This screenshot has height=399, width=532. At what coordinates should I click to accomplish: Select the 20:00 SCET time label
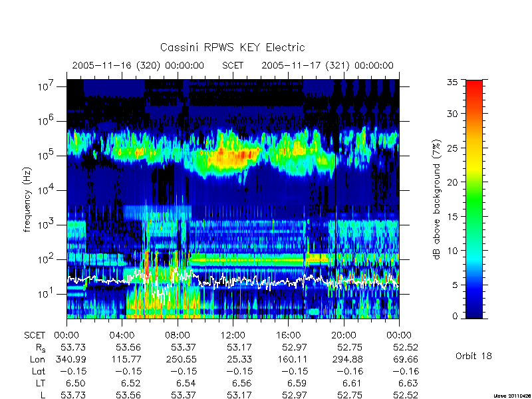pos(343,335)
